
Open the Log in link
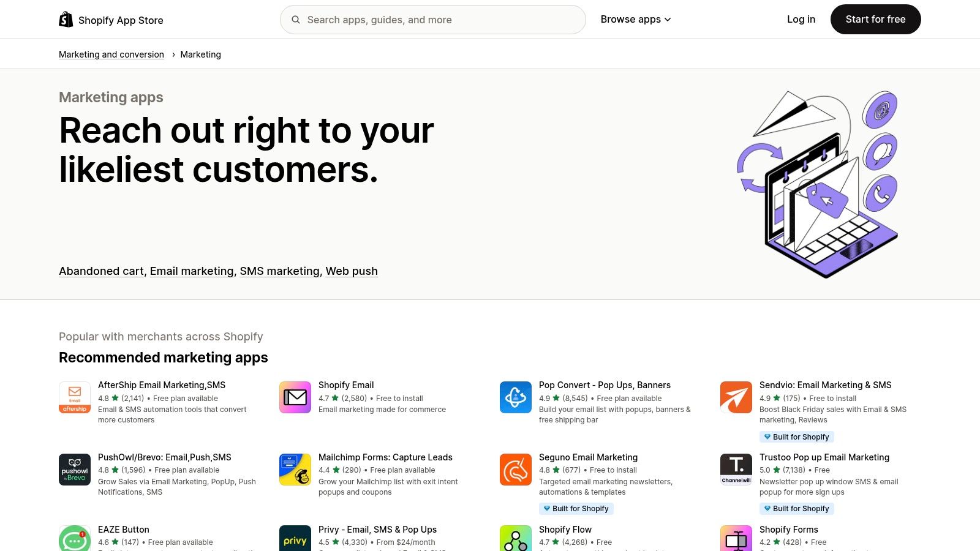pyautogui.click(x=801, y=19)
